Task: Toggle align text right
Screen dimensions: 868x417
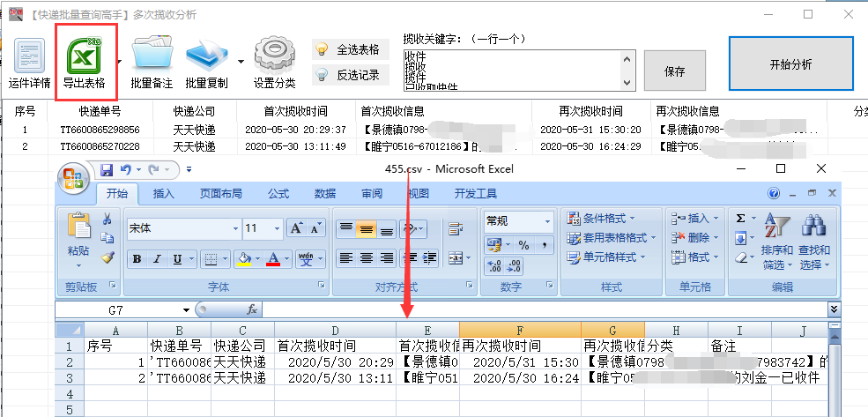Action: pos(387,257)
